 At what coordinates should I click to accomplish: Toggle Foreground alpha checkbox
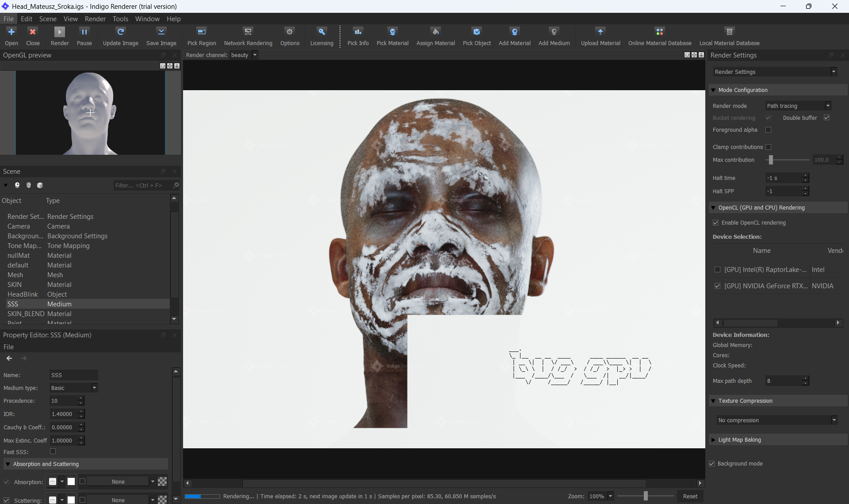[768, 130]
